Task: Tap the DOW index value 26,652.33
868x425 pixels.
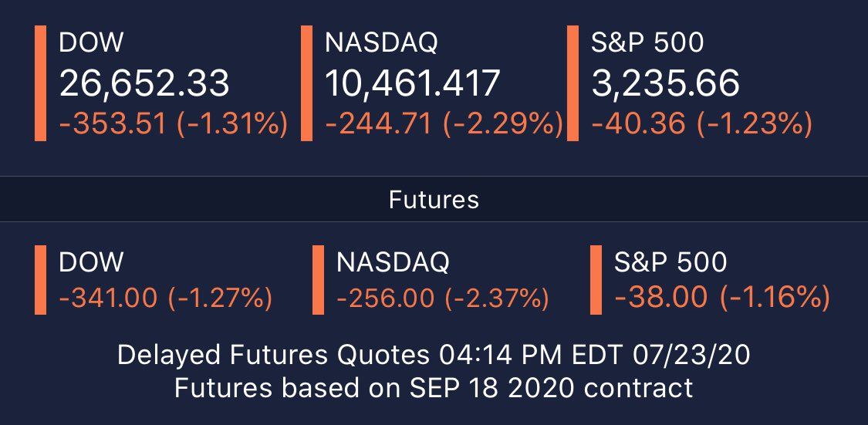Action: (x=144, y=83)
